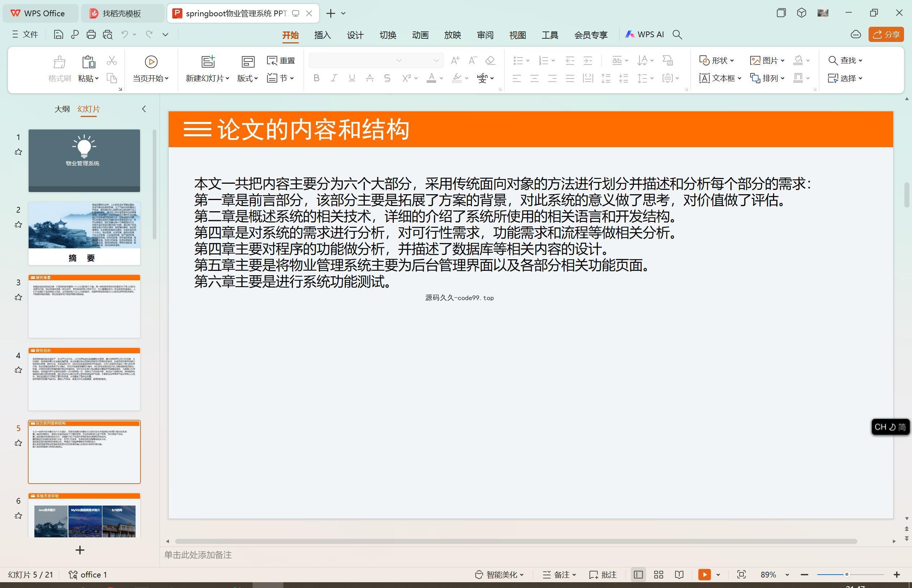
Task: Toggle superscript X² button
Action: point(406,78)
